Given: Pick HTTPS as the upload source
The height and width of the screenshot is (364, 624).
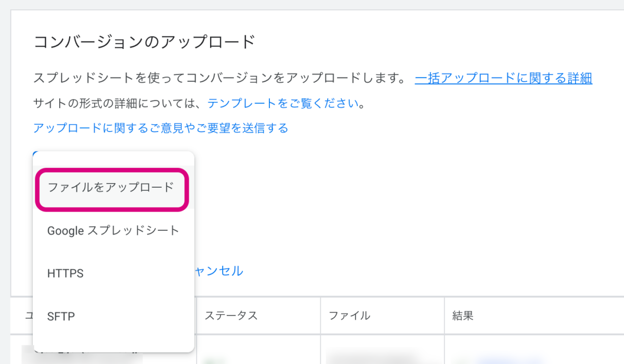Looking at the screenshot, I should [65, 274].
